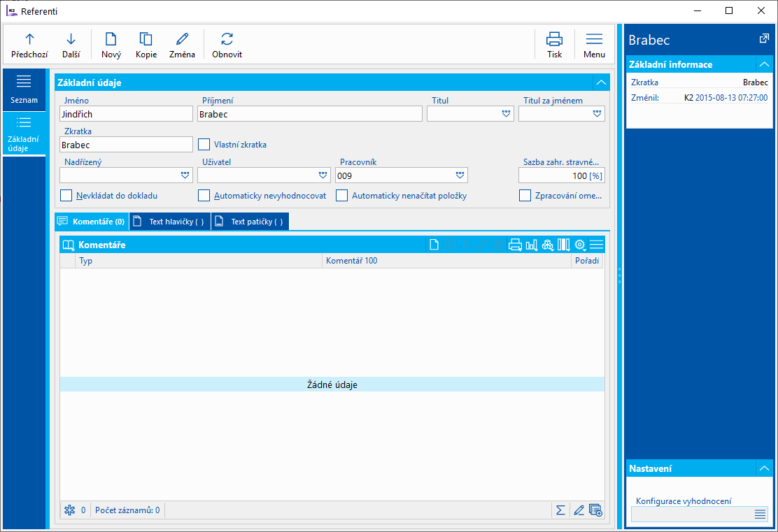The image size is (778, 532).
Task: Click the Jméno field containing Jindřich
Action: coord(126,114)
